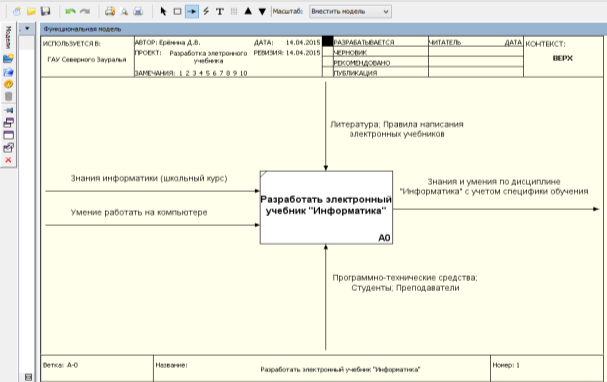This screenshot has height=382, width=607.
Task: Click the ПРОЕКТ name text
Action: tap(208, 57)
